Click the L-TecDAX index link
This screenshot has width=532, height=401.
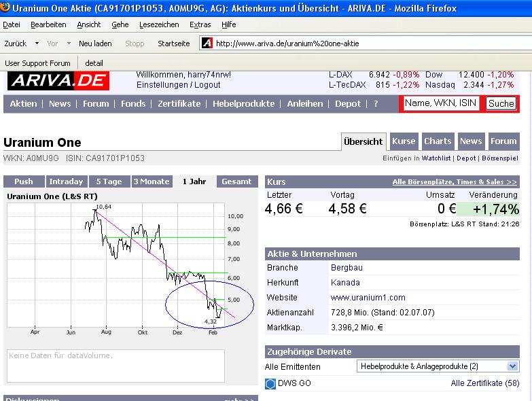pos(347,85)
